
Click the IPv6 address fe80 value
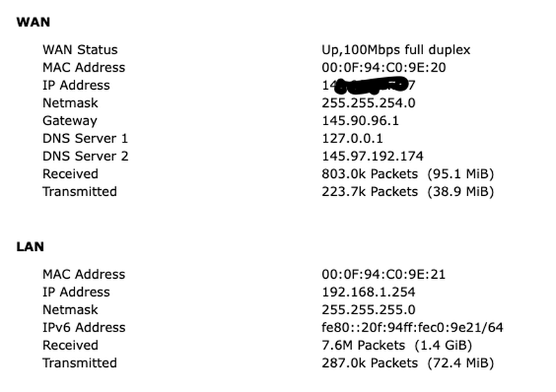[x=413, y=327]
